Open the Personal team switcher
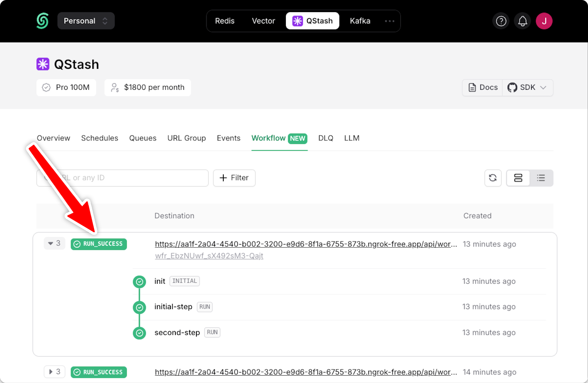Image resolution: width=588 pixels, height=383 pixels. click(x=86, y=21)
